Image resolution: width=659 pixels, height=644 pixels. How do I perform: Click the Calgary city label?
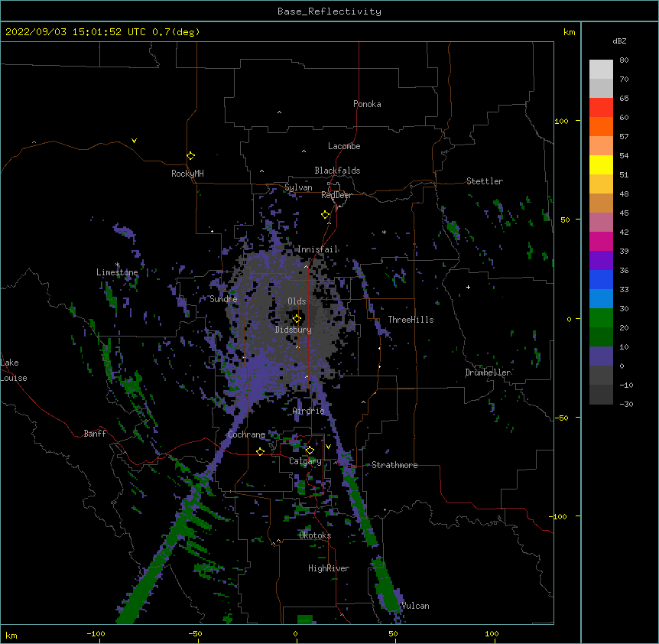pos(305,461)
